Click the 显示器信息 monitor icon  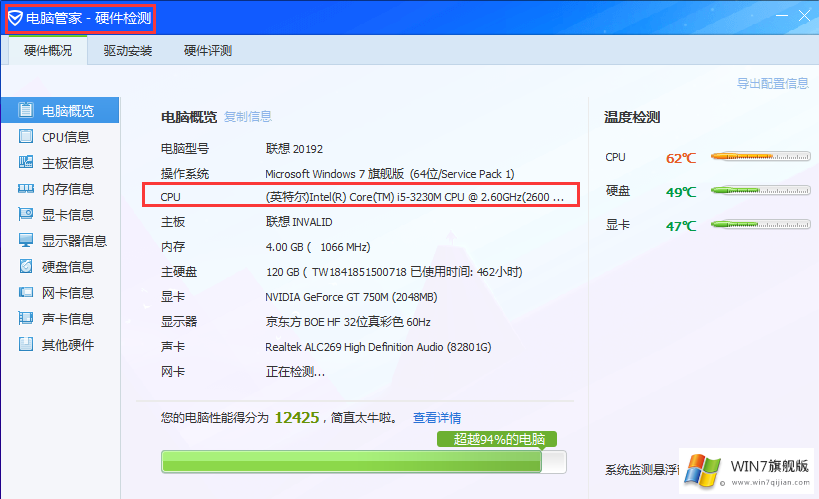tap(26, 240)
